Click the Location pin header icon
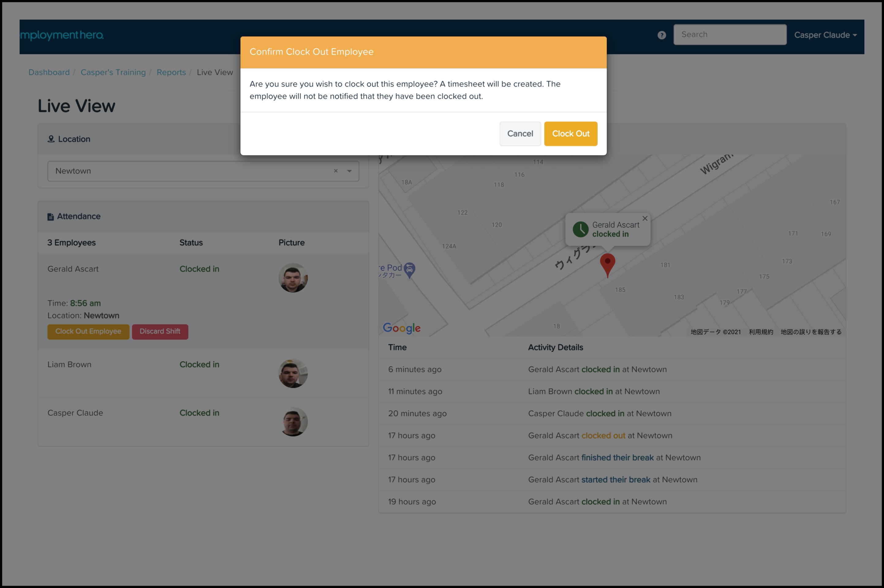Viewport: 884px width, 588px height. coord(51,139)
